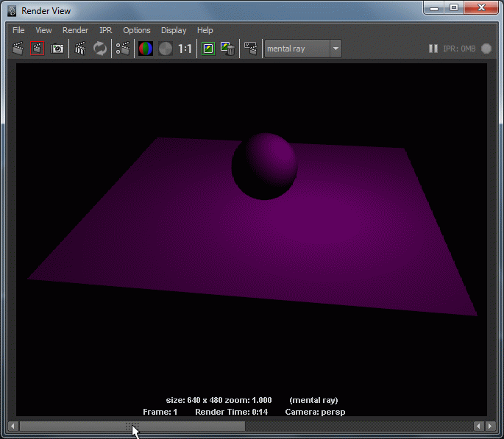Screen dimensions: 504x439
Task: Open the File menu
Action: (18, 30)
